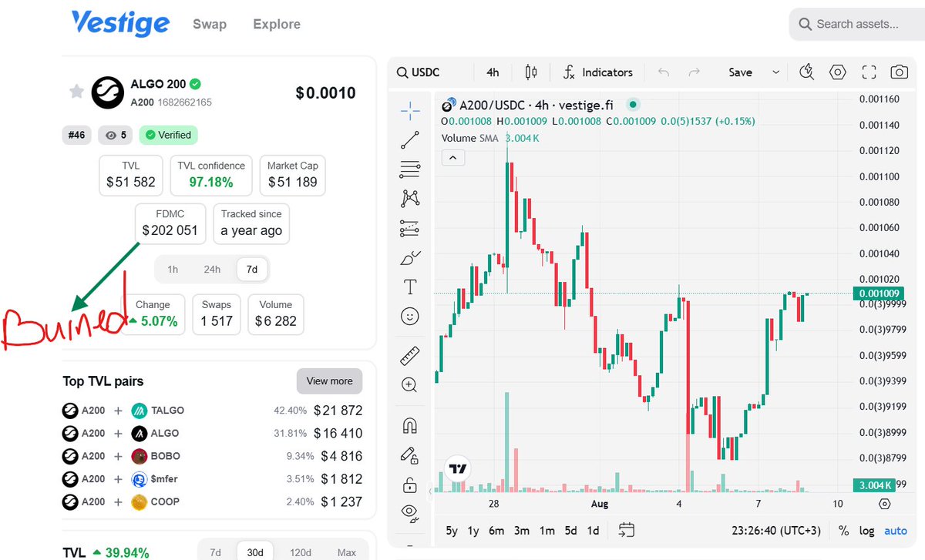This screenshot has width=925, height=560.
Task: Open USDC symbol search in chart
Action: 419,72
